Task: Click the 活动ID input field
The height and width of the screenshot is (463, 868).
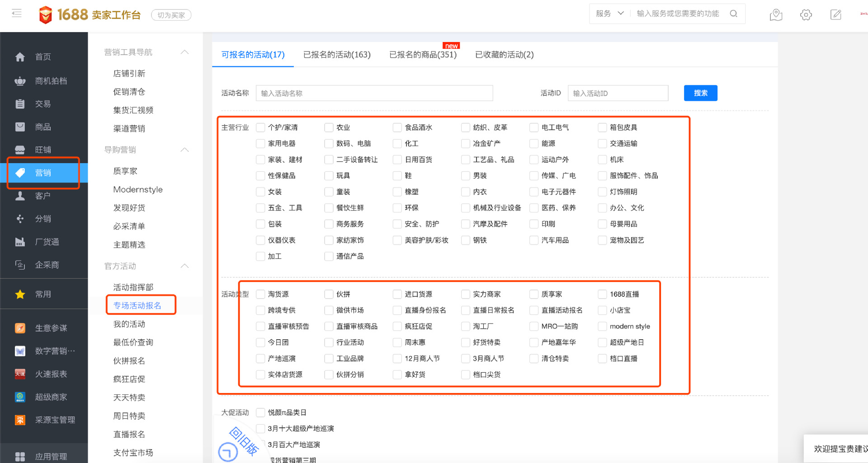Action: point(618,93)
